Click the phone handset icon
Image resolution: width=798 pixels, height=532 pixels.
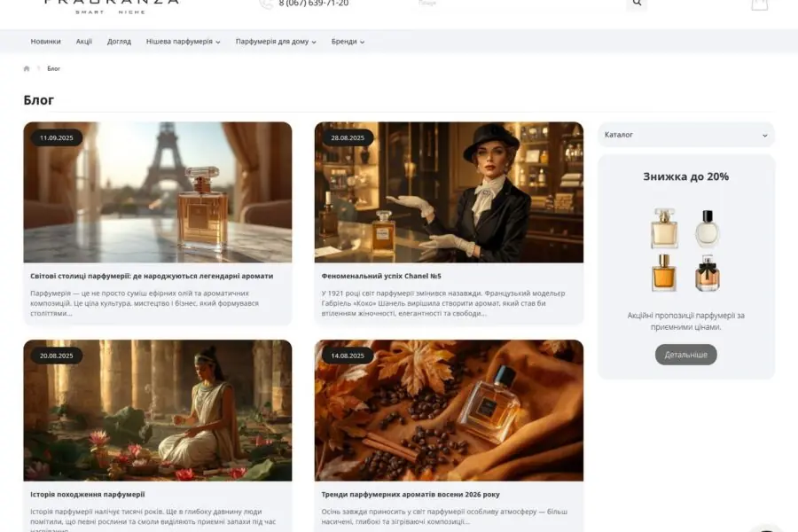point(265,4)
